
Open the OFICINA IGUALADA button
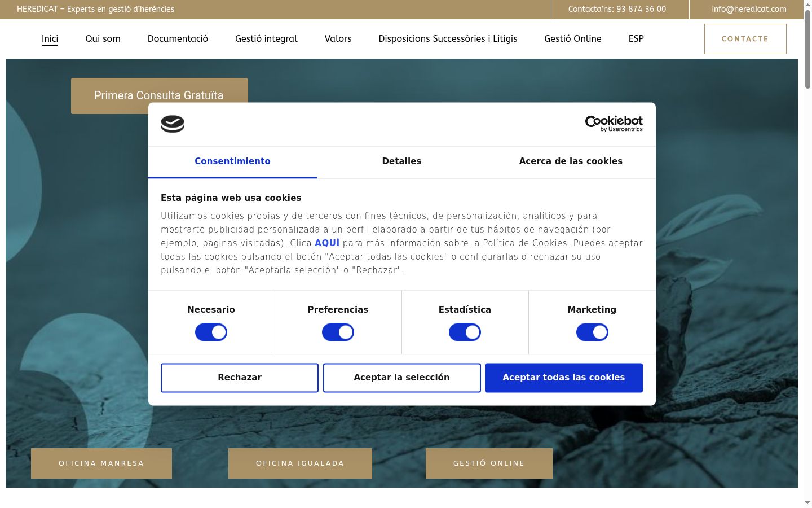point(300,463)
